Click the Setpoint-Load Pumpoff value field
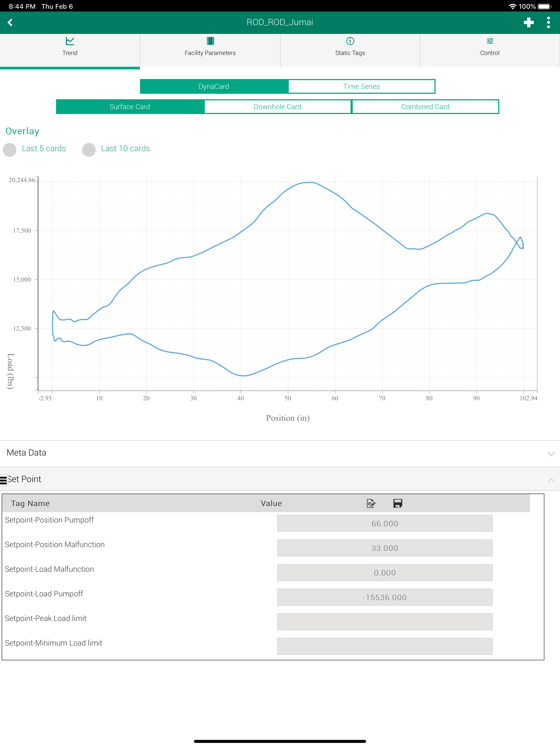The height and width of the screenshot is (747, 560). (x=385, y=597)
